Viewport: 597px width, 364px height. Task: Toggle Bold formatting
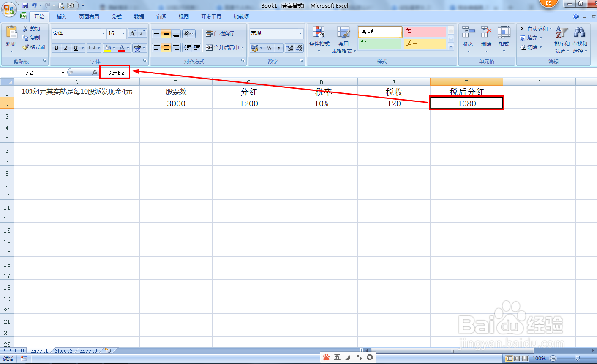[56, 48]
